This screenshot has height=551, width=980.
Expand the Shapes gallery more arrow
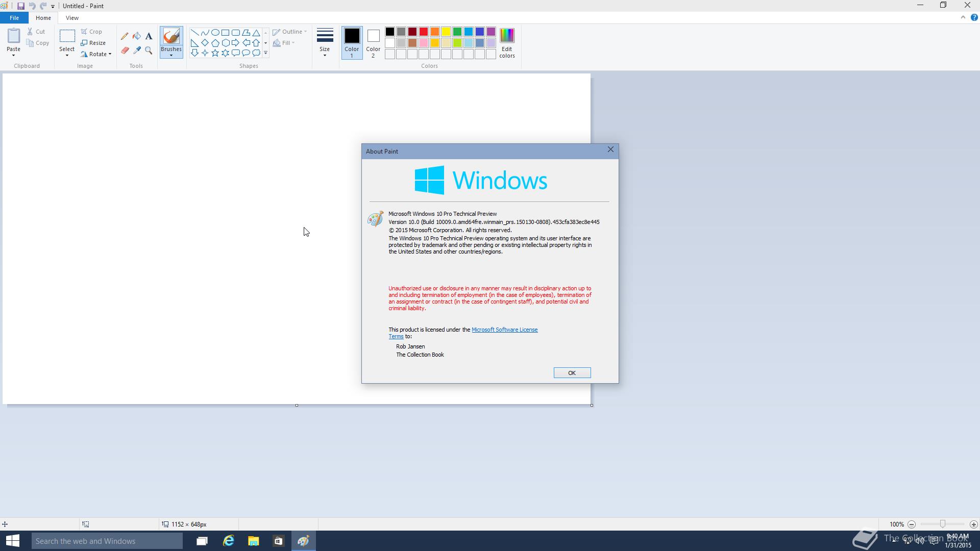(x=265, y=53)
